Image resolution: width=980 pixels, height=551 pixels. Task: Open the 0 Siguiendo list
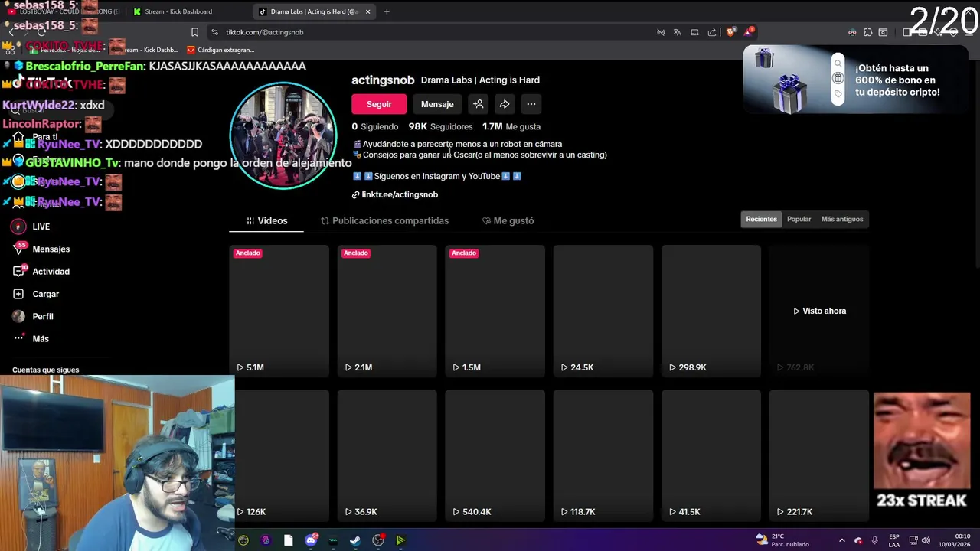click(x=375, y=126)
